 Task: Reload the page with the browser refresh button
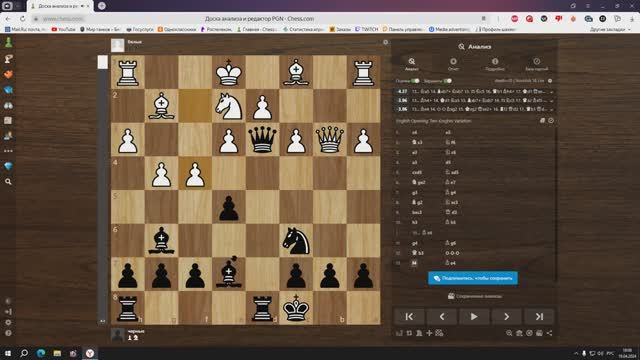22,19
